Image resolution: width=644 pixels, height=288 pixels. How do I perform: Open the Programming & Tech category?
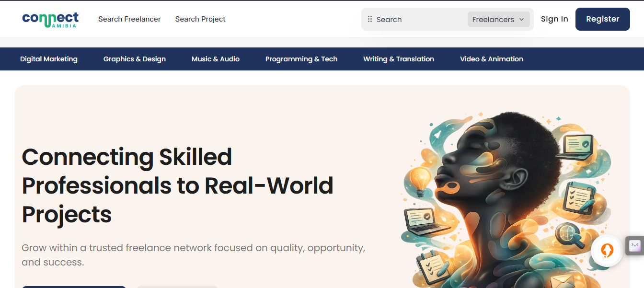click(x=301, y=59)
